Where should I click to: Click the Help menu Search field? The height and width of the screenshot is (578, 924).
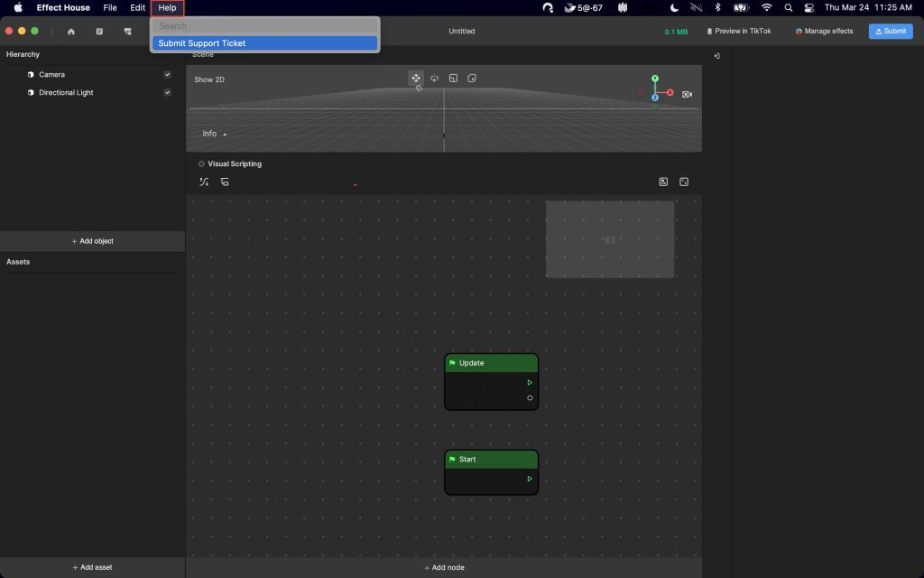click(x=264, y=26)
